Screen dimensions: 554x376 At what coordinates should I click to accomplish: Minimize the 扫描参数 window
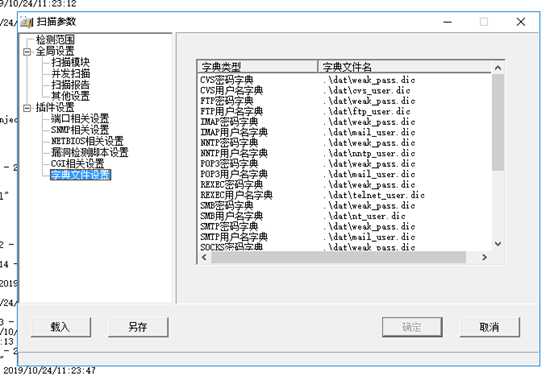[448, 22]
